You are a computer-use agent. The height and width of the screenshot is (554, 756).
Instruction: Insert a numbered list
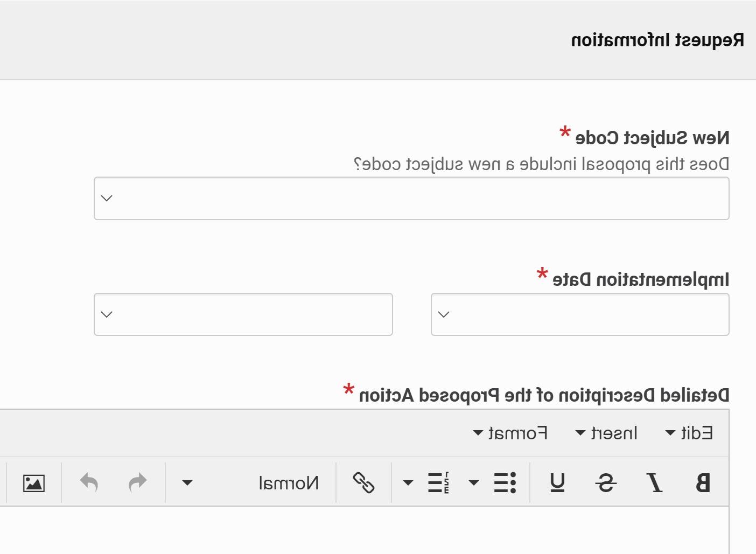click(439, 482)
